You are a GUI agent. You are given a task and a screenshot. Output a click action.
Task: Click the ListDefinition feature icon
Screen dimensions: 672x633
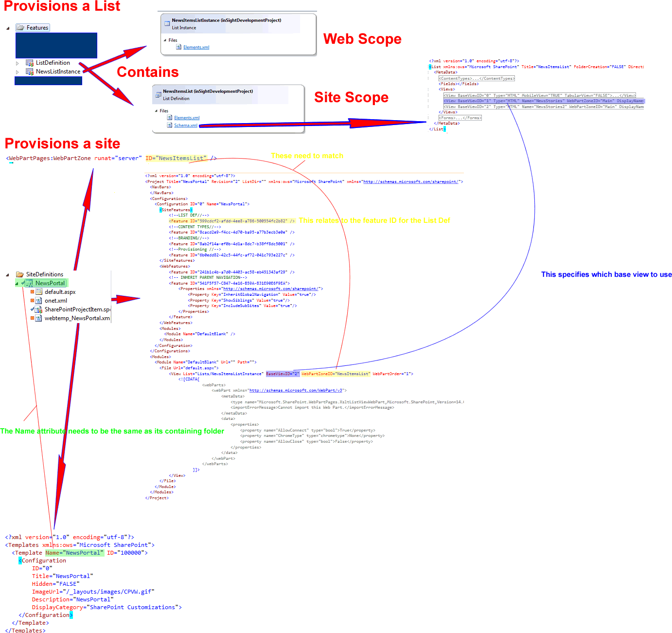point(30,63)
